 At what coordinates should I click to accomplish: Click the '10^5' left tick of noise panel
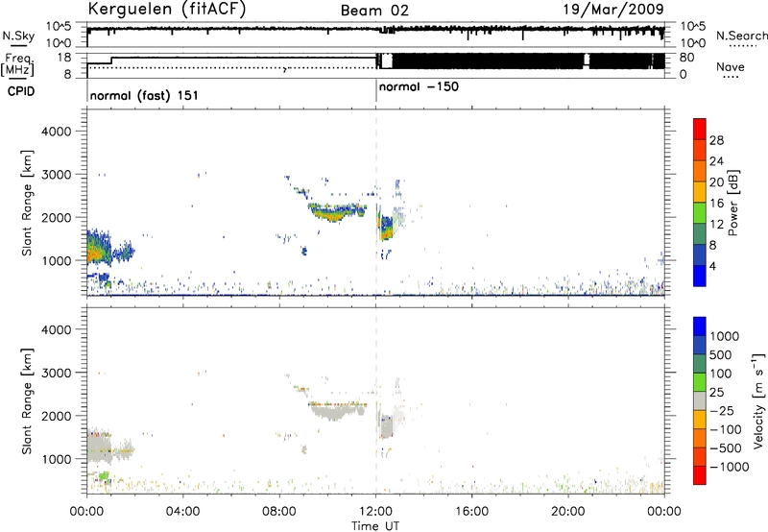[59, 26]
